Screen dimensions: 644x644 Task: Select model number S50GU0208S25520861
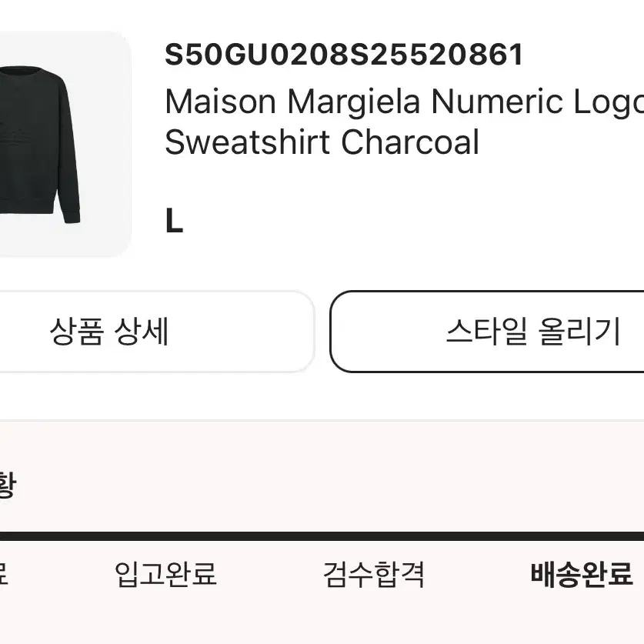tap(344, 55)
